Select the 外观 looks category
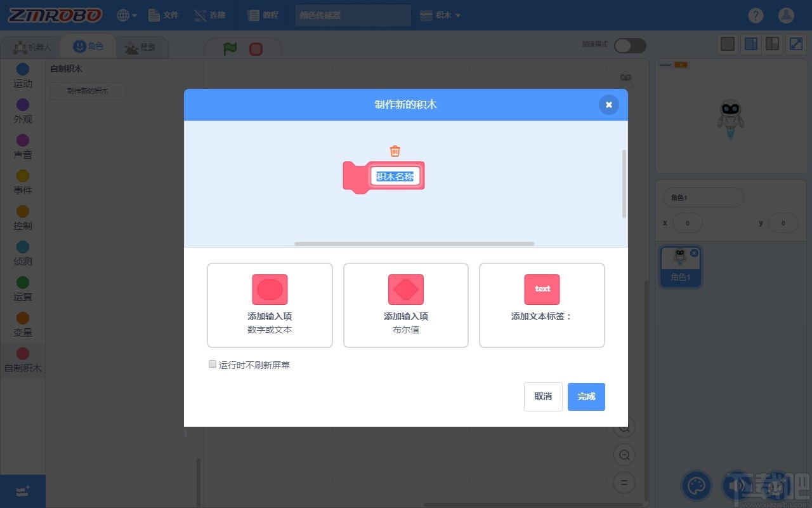The width and height of the screenshot is (812, 508). [x=23, y=111]
